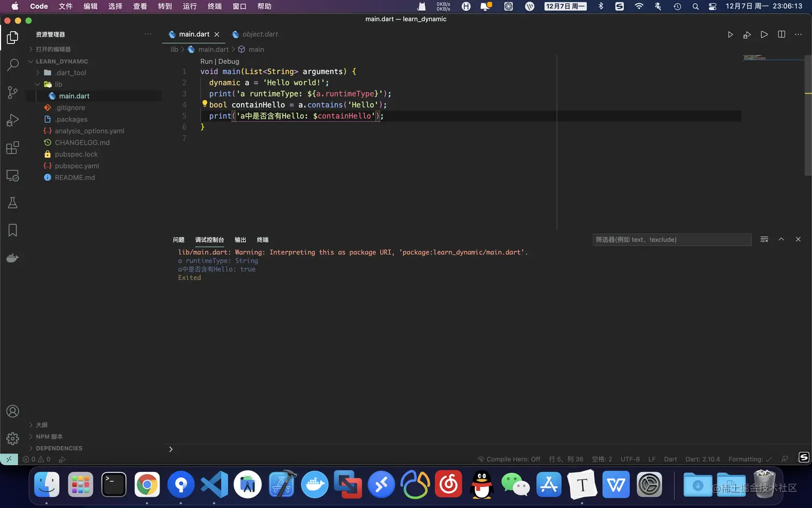
Task: Open the Accounts menu in activity bar
Action: tap(12, 411)
